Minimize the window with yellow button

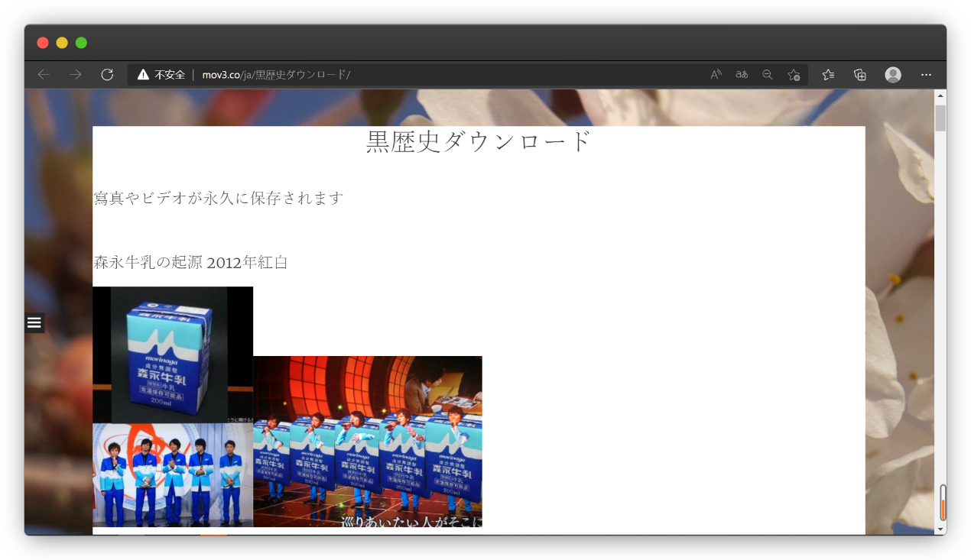coord(62,43)
